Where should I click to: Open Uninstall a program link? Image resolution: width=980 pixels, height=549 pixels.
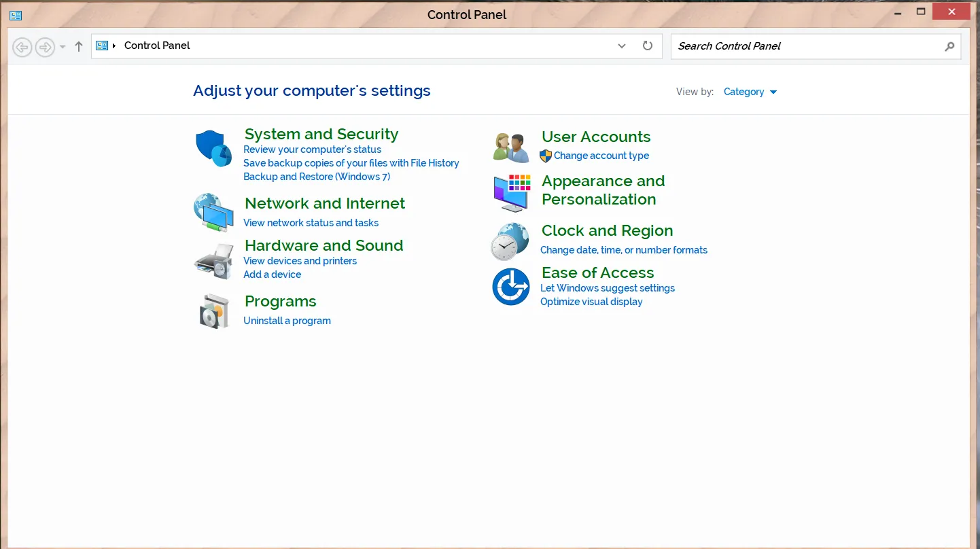(x=287, y=321)
